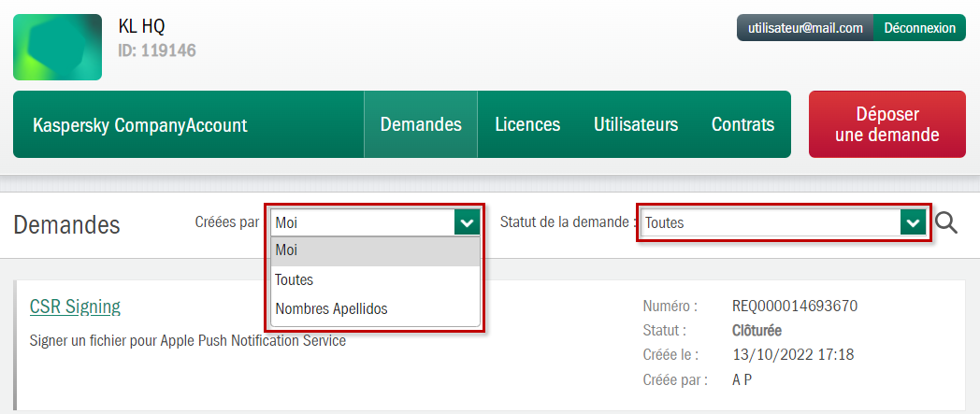Click the Créées par field showing Moi
Viewport: 980px width, 414px height.
pos(362,222)
